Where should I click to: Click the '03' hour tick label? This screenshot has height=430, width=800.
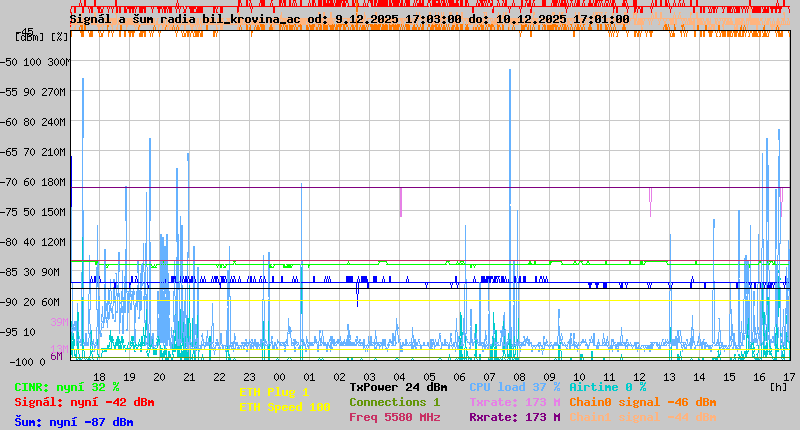(369, 377)
